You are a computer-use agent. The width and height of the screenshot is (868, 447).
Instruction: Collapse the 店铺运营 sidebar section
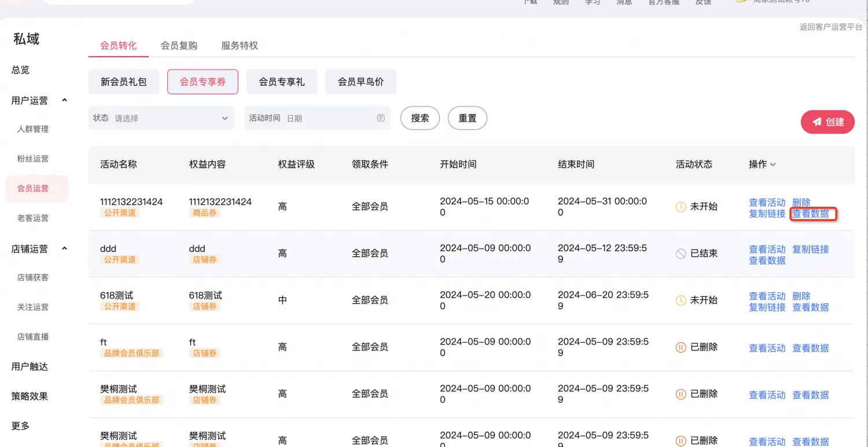(64, 248)
